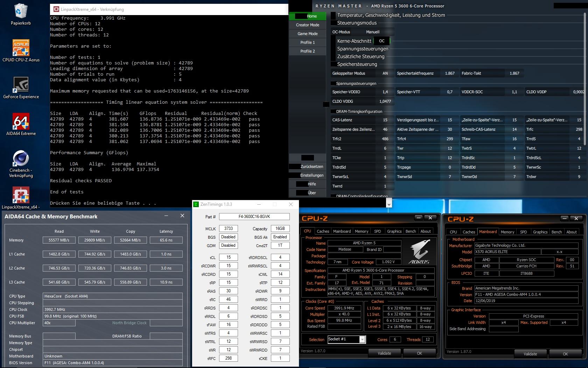The image size is (588, 368).
Task: Launch CPUID CPU-Z Aorus desktop shortcut
Action: click(21, 51)
